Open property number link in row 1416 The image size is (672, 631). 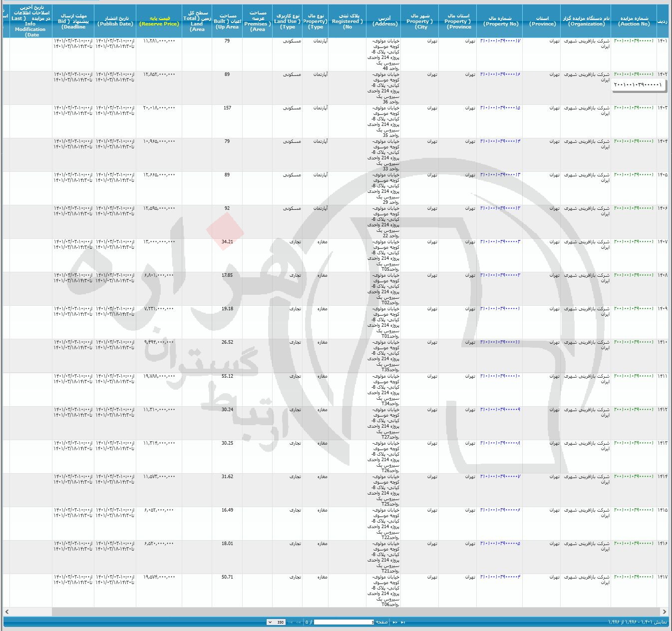click(500, 544)
